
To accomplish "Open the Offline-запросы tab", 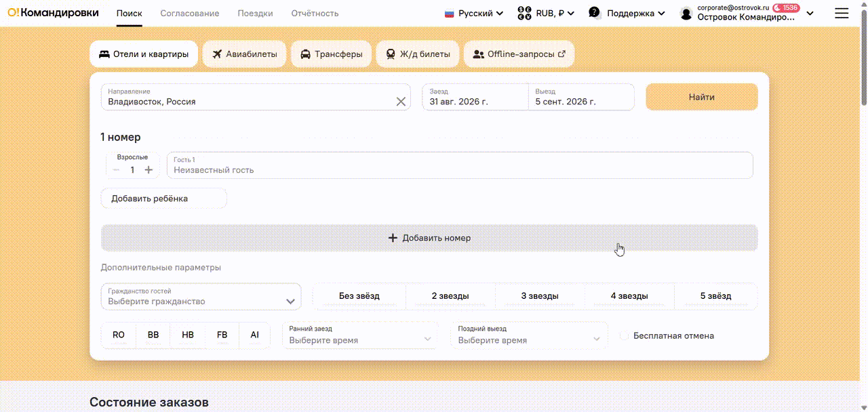I will point(519,54).
